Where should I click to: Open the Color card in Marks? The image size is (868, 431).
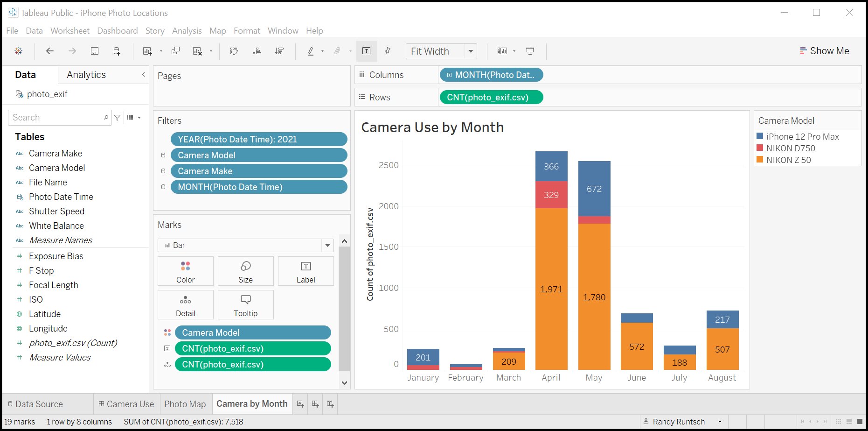tap(185, 271)
